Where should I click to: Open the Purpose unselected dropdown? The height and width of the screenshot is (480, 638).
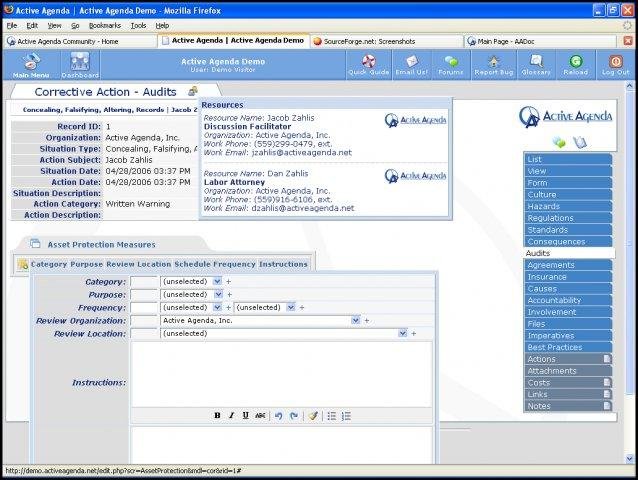pyautogui.click(x=192, y=295)
